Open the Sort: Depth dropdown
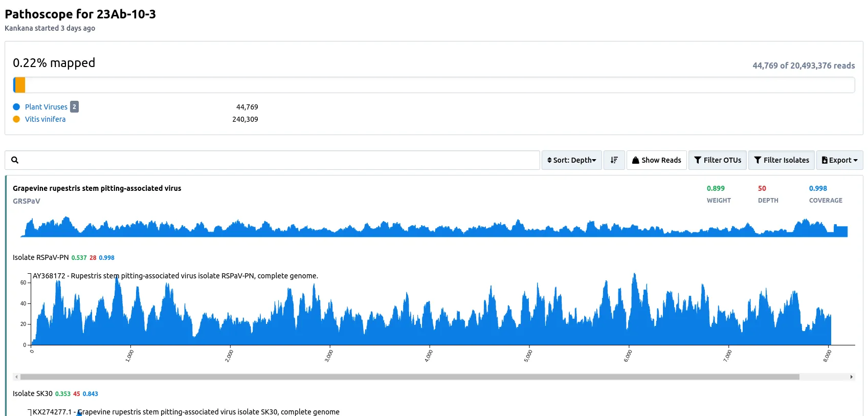Image resolution: width=868 pixels, height=416 pixels. coord(571,160)
